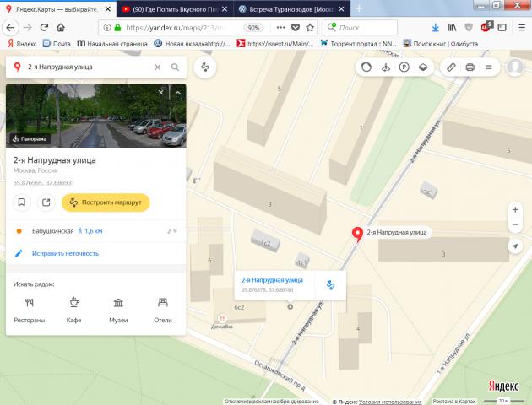Viewport: 532px width, 405px height.
Task: Run search with magnifier icon
Action: 175,67
